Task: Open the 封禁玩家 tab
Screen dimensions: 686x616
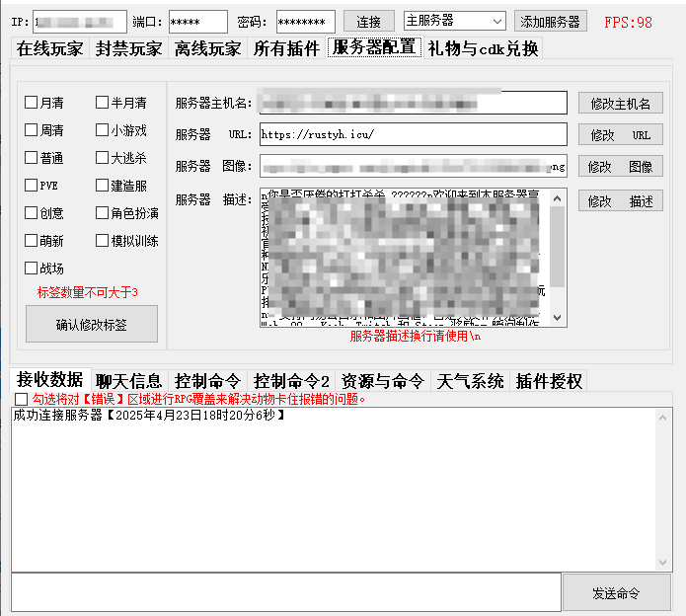Action: [128, 48]
